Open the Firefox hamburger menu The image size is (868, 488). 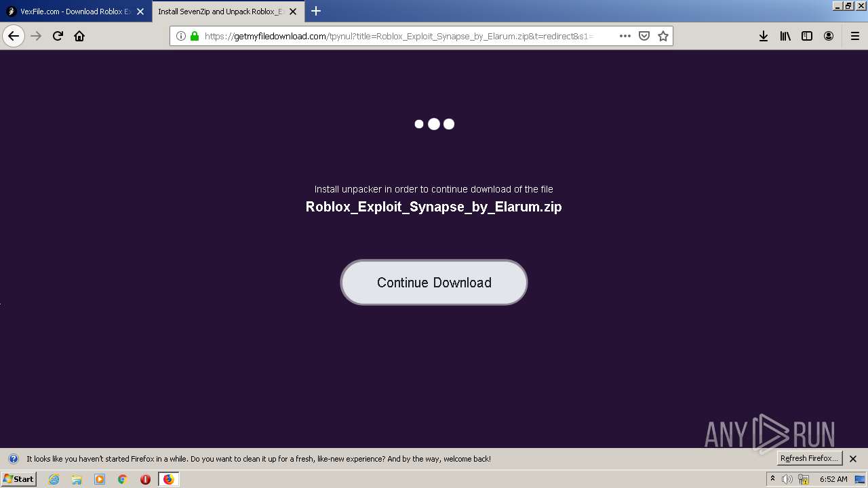854,36
